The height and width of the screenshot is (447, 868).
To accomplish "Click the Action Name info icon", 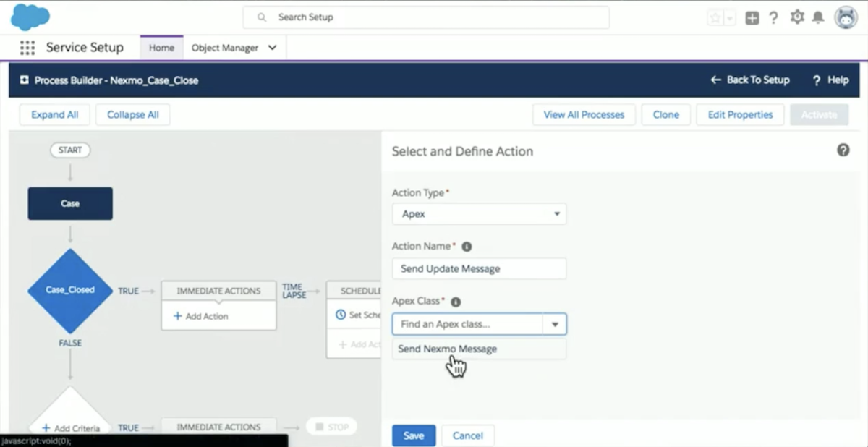I will 467,247.
